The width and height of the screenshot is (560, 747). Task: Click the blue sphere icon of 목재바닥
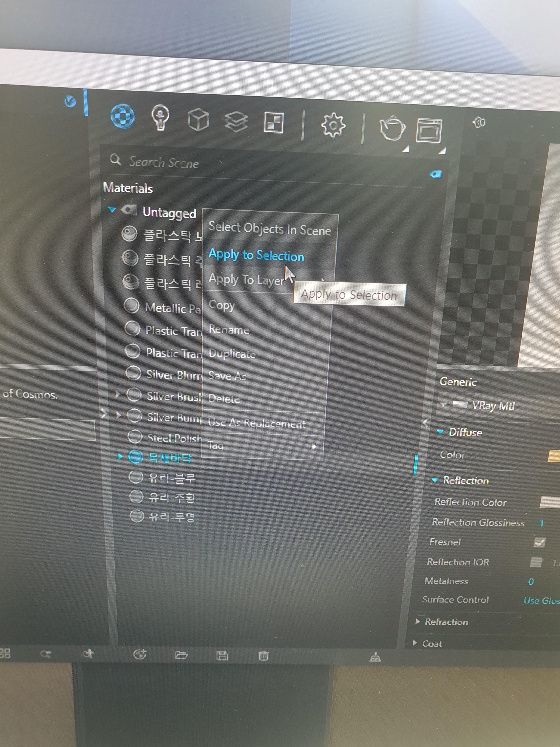point(135,456)
